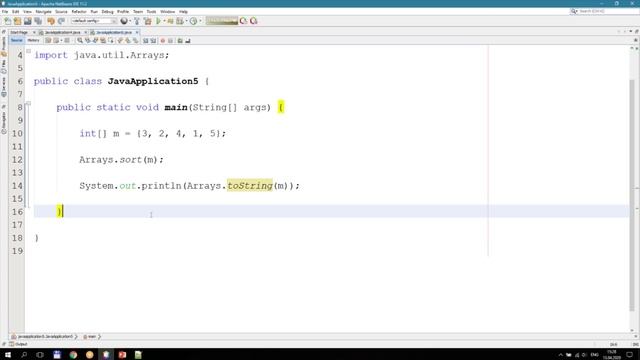
Task: Open the Window menu
Action: (167, 11)
